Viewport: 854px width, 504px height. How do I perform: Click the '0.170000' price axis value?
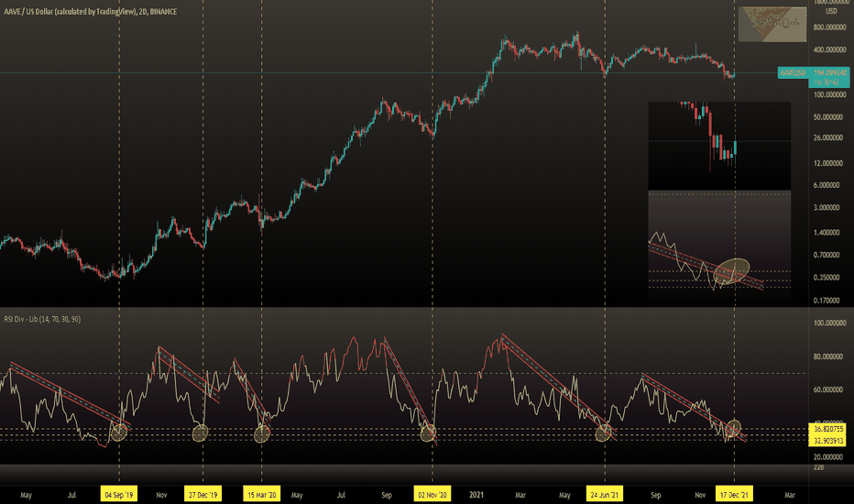click(827, 301)
